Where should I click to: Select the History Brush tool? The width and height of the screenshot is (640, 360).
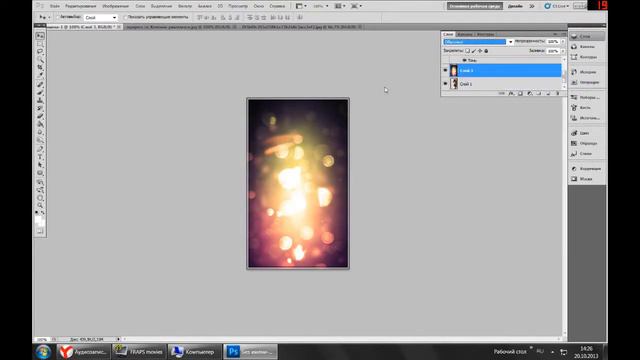tap(40, 109)
